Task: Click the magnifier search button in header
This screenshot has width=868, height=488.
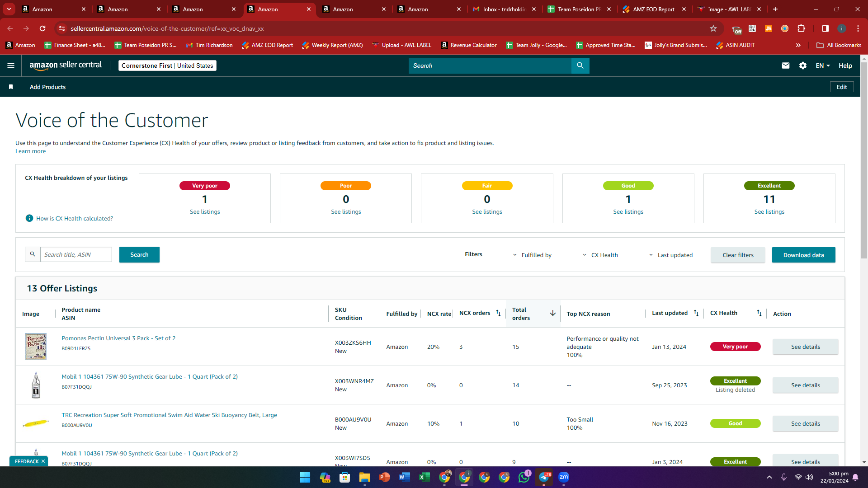Action: point(580,66)
